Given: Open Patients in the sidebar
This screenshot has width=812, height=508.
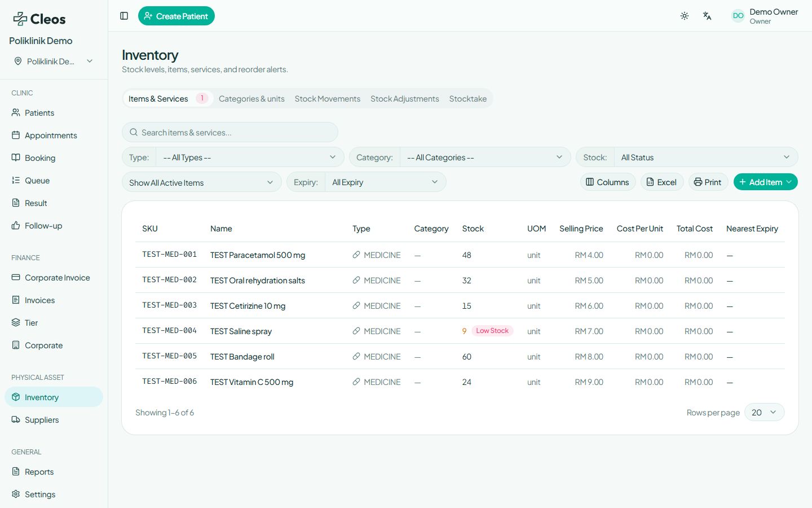Looking at the screenshot, I should click(x=54, y=113).
